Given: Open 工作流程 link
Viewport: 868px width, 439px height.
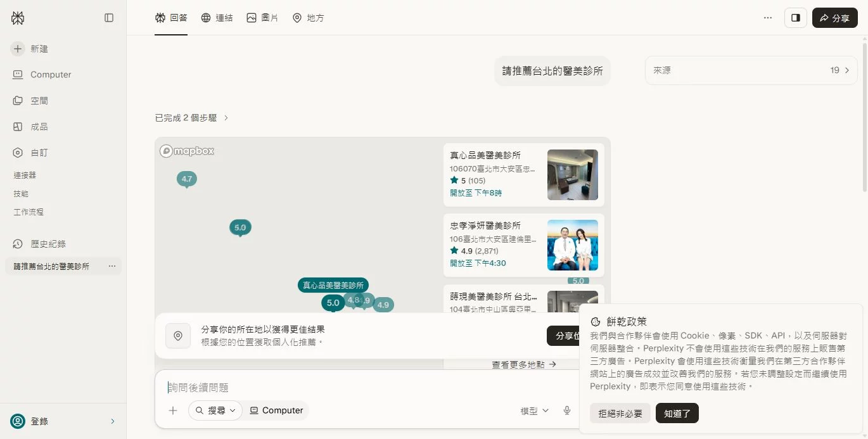Looking at the screenshot, I should (29, 212).
